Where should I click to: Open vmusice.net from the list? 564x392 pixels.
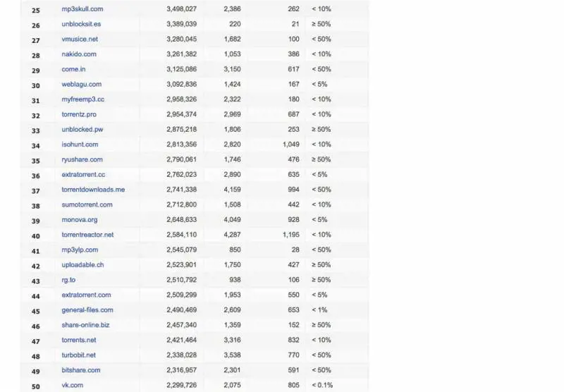tap(79, 39)
